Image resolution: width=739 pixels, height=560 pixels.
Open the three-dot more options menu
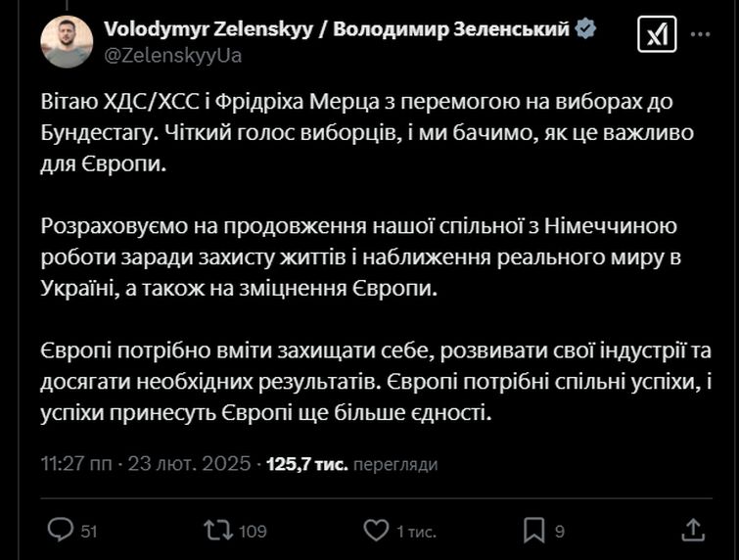coord(700,35)
